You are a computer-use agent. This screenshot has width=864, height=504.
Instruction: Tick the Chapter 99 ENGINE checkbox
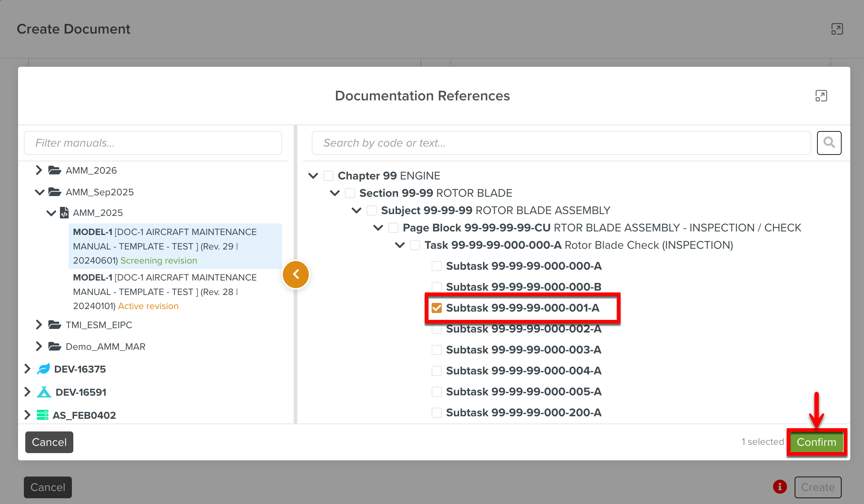(x=328, y=176)
